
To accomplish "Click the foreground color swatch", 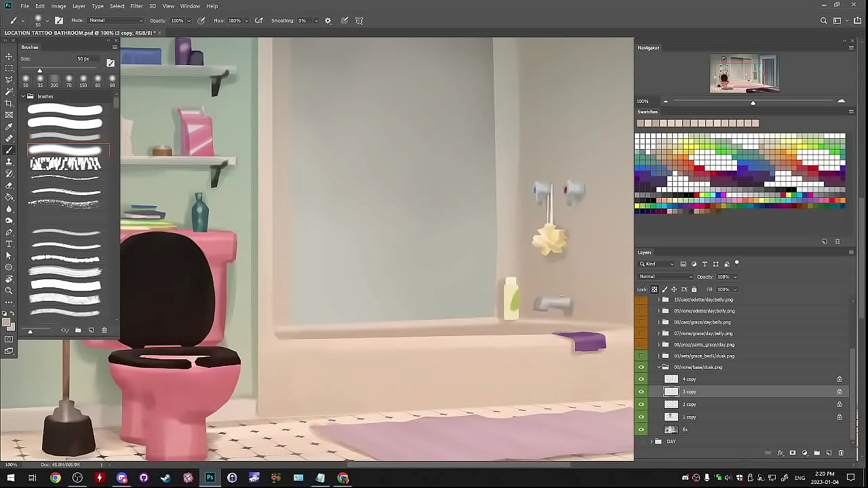I will [6, 322].
